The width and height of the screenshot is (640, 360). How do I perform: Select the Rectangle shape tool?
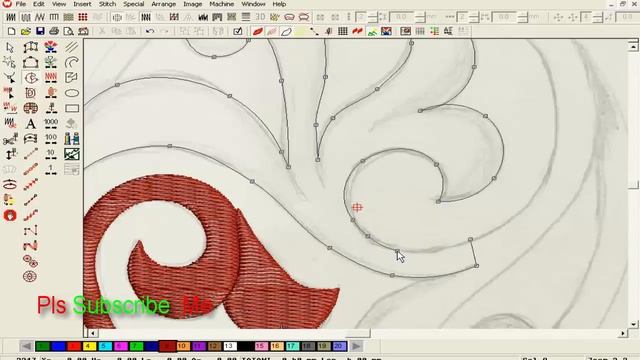[x=72, y=108]
